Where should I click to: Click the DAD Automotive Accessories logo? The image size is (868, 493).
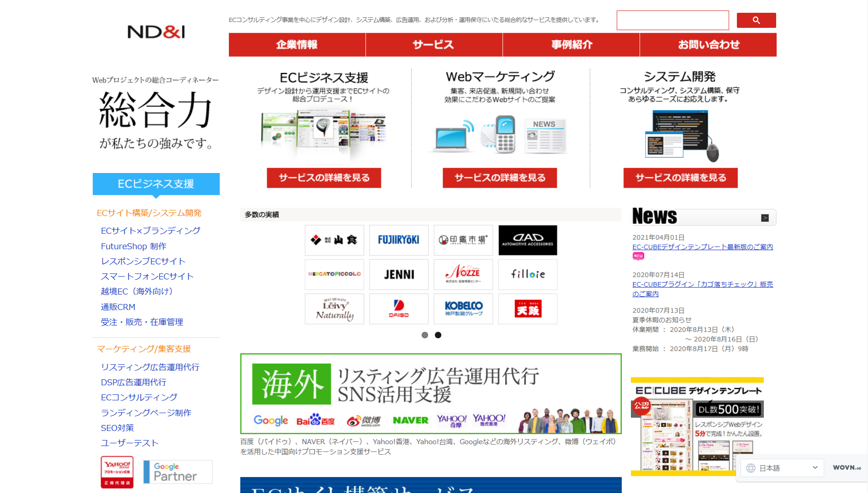pos(528,240)
